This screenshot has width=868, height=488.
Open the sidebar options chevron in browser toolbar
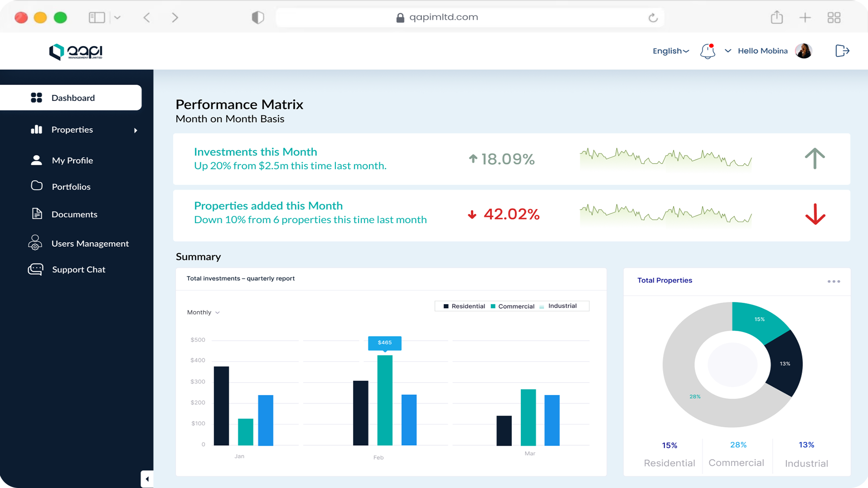pos(117,18)
